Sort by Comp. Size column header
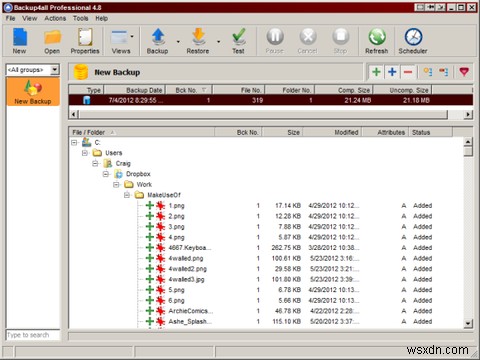The image size is (480, 360). (x=344, y=90)
